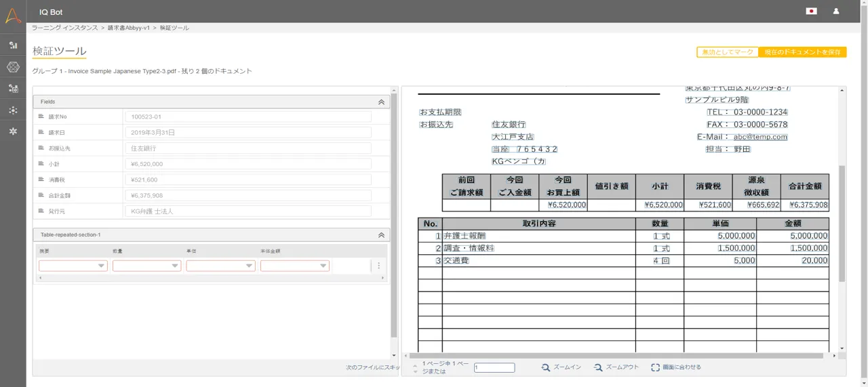The width and height of the screenshot is (868, 387).
Task: Click the zoom out magnifier (ズームアウト)
Action: coord(598,367)
